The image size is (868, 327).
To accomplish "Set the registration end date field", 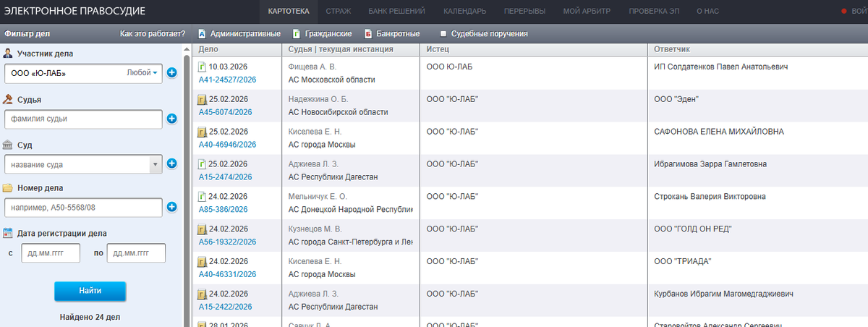I will [136, 253].
